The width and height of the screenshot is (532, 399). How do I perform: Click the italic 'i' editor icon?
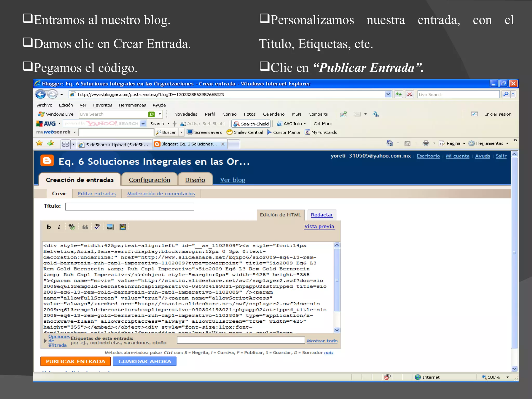tap(59, 227)
